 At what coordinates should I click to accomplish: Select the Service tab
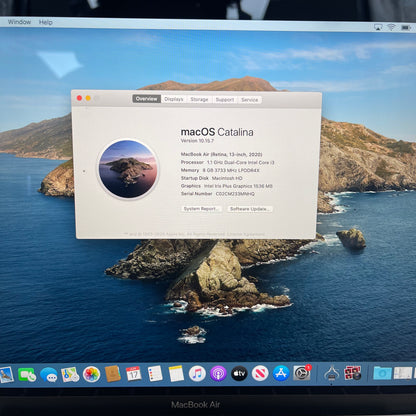point(249,100)
